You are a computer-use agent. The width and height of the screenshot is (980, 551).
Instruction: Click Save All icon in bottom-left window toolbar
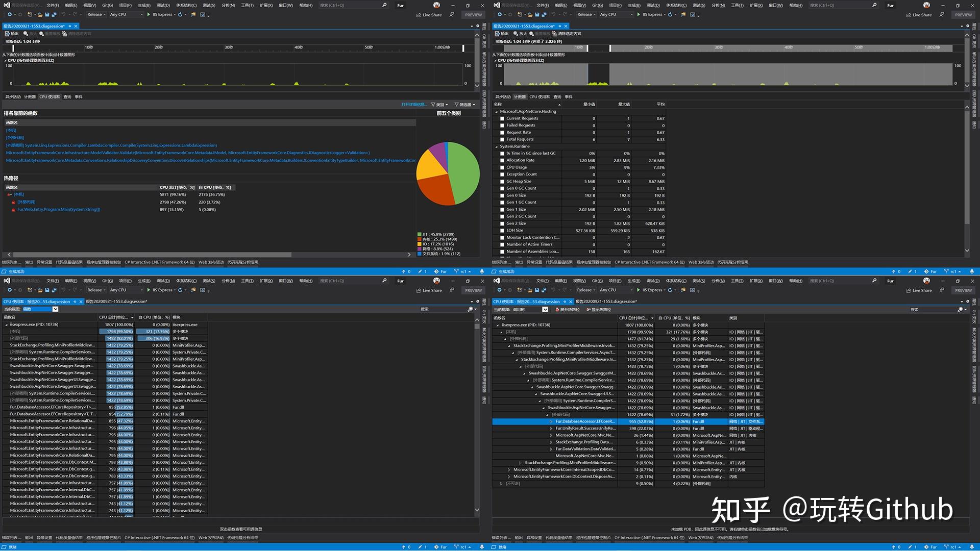pyautogui.click(x=54, y=290)
